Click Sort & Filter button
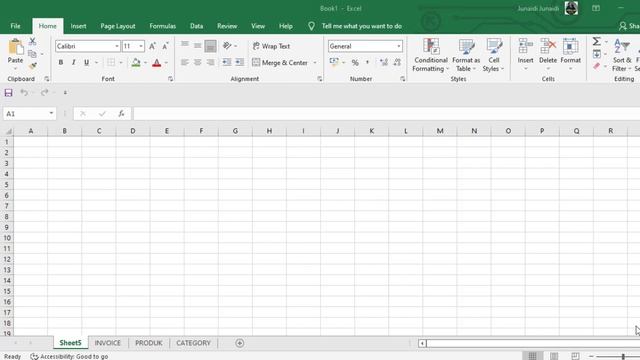Screen dimensions: 640x360 click(x=622, y=55)
